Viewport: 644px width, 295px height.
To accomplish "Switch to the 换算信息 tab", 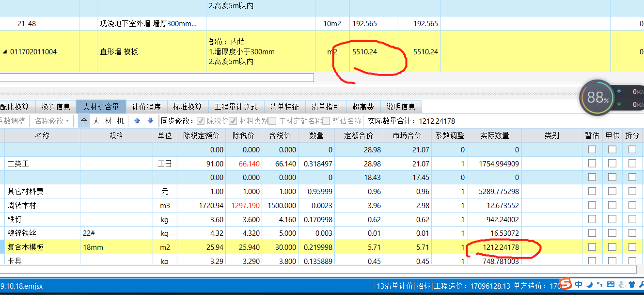I will tap(56, 107).
